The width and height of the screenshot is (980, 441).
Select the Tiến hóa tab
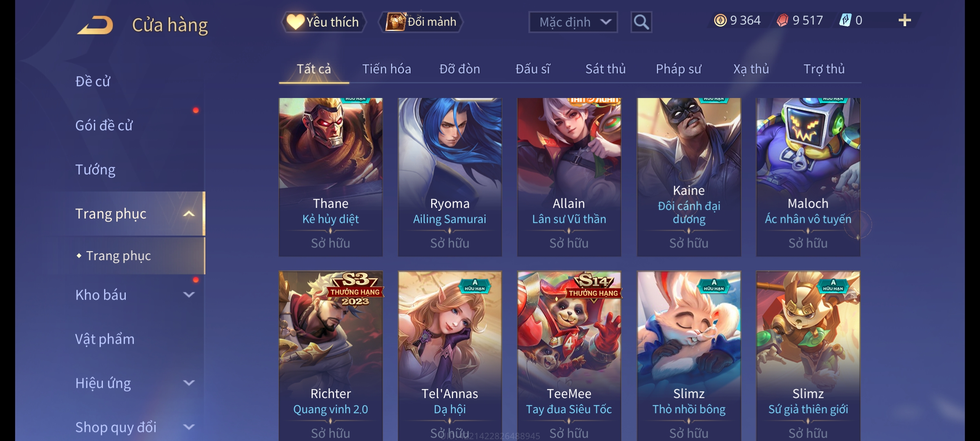click(387, 69)
